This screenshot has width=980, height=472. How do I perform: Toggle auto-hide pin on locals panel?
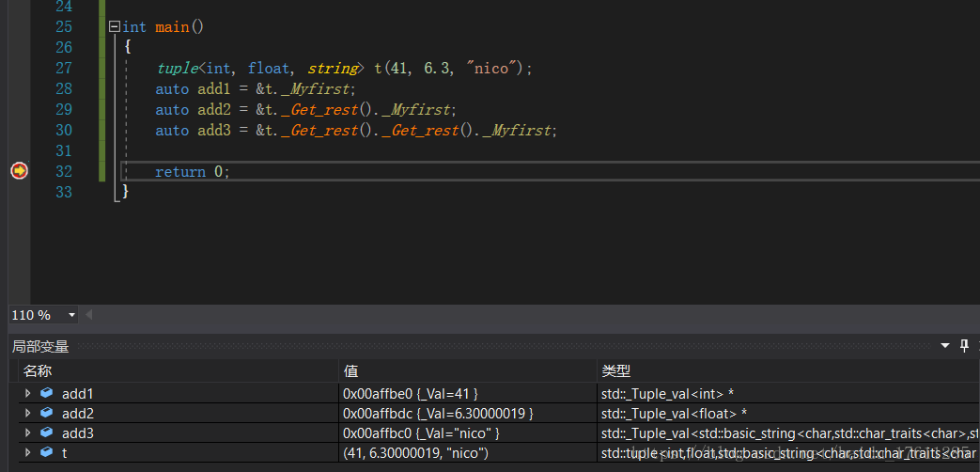tap(964, 346)
